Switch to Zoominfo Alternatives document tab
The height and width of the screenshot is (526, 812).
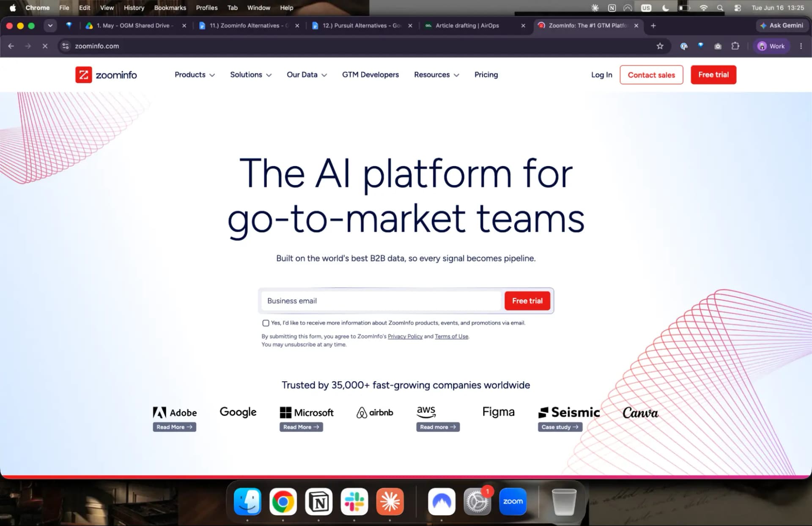coord(249,26)
